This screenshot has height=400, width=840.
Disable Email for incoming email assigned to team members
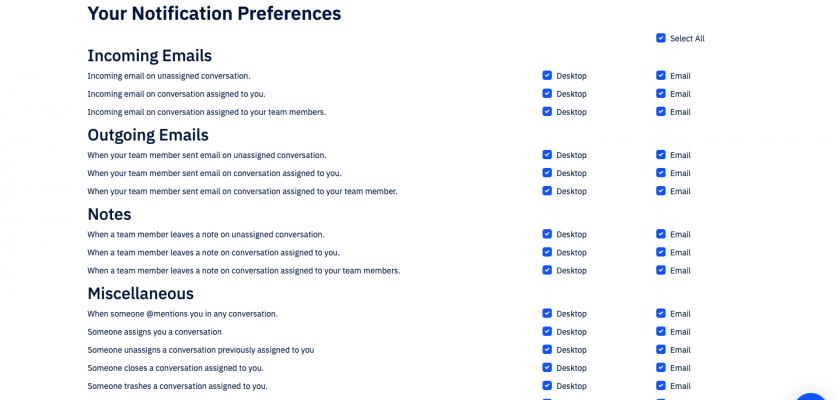pyautogui.click(x=661, y=111)
